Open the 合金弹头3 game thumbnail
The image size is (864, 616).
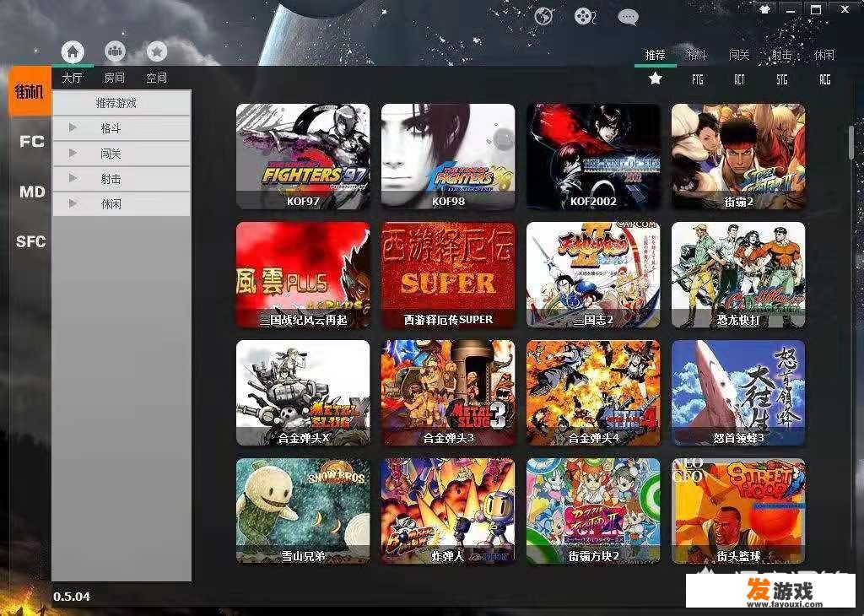(x=448, y=393)
